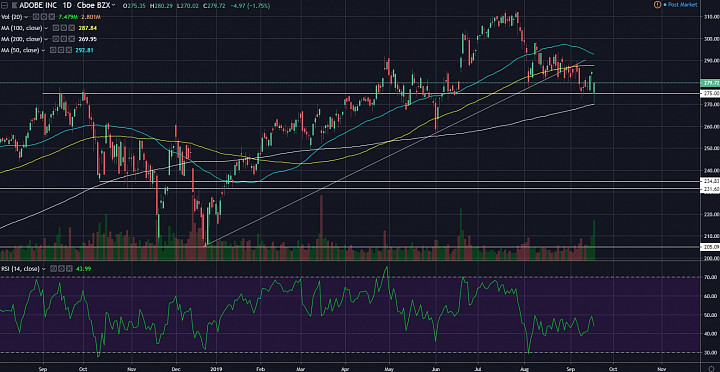Click the candlestick symbol icon beside ADOBE INC
This screenshot has height=372, width=720.
tap(14, 5)
